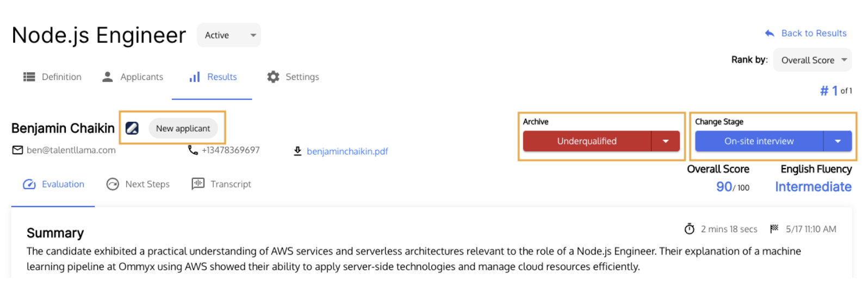Image resolution: width=868 pixels, height=286 pixels.
Task: Click the Applicants person icon
Action: [x=108, y=77]
